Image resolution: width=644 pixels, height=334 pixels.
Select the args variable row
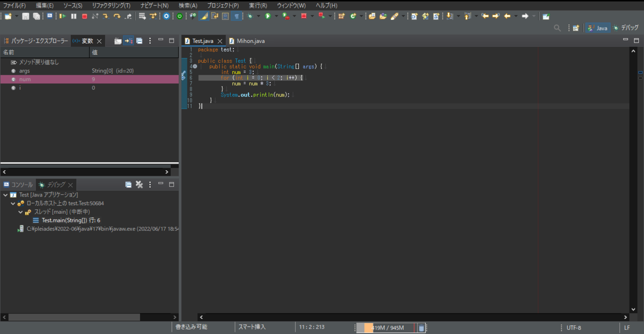[89, 71]
